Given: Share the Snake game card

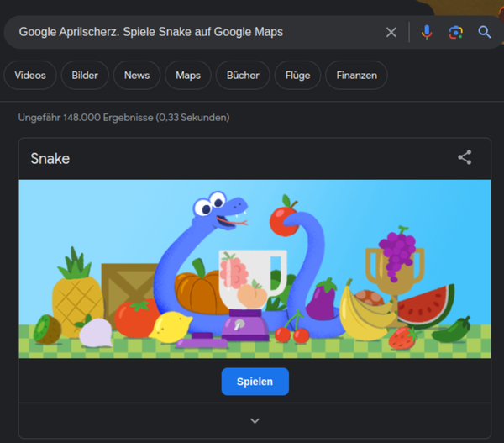Looking at the screenshot, I should 465,157.
